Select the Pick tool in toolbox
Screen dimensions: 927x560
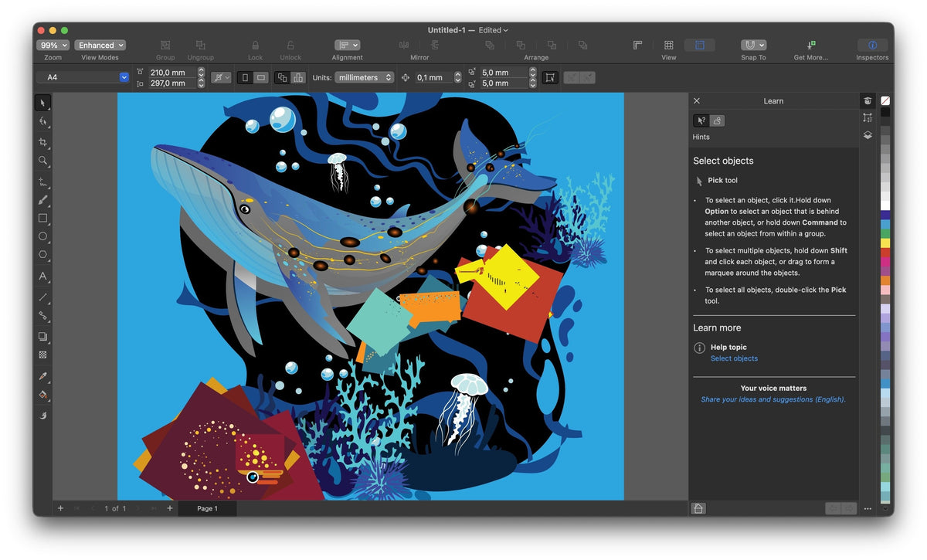[x=42, y=103]
